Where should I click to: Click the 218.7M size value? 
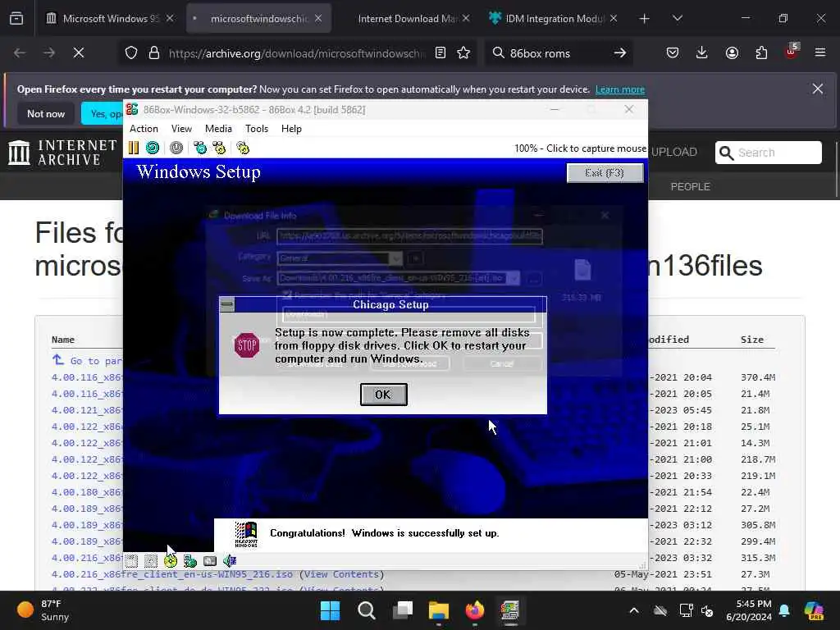(x=758, y=459)
